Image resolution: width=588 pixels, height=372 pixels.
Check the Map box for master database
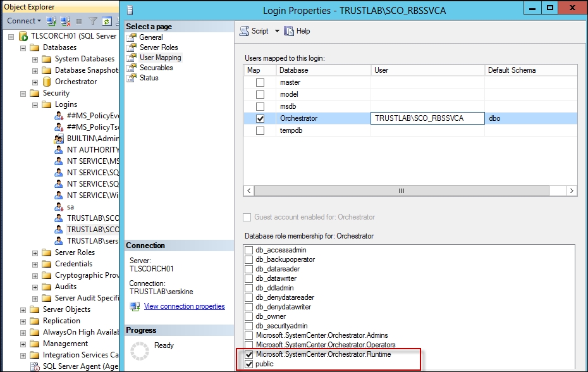pyautogui.click(x=260, y=83)
